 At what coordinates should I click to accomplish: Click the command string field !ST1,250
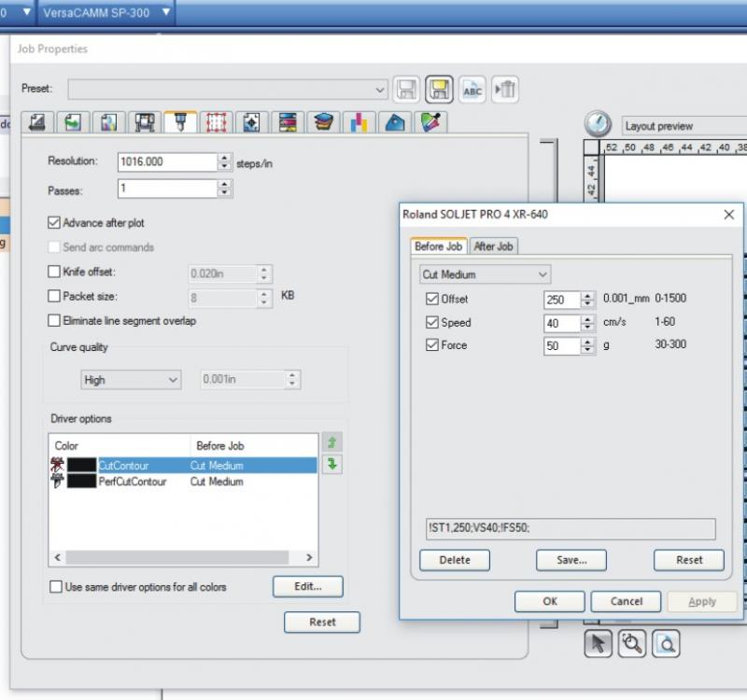pyautogui.click(x=571, y=528)
